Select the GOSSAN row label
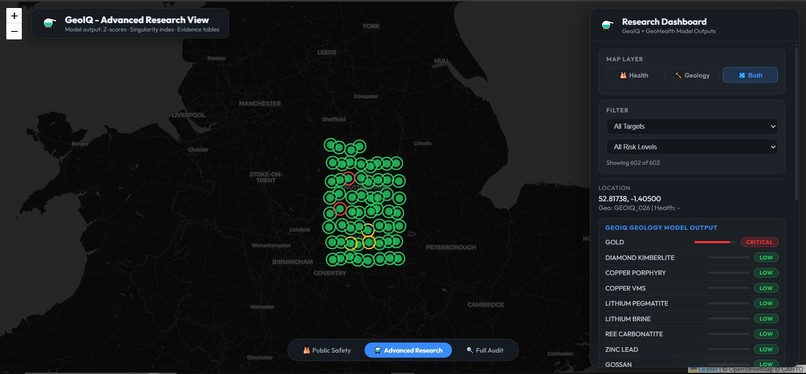This screenshot has width=806, height=374. 617,365
